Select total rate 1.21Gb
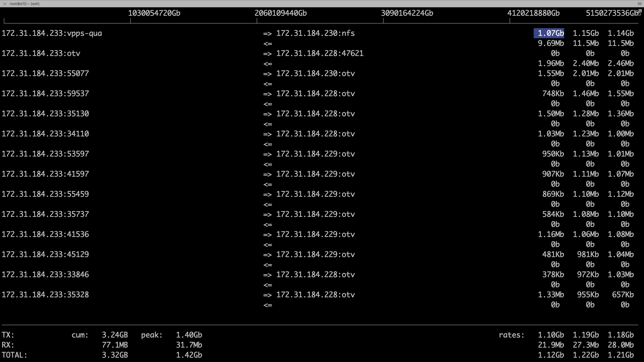Screen dimensions: 644x362 pos(621,355)
